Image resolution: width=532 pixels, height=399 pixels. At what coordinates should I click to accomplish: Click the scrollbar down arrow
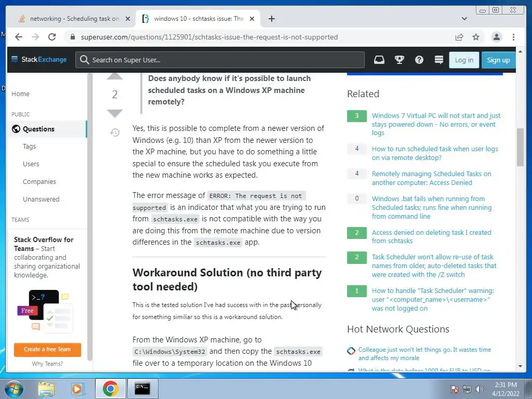[x=520, y=366]
